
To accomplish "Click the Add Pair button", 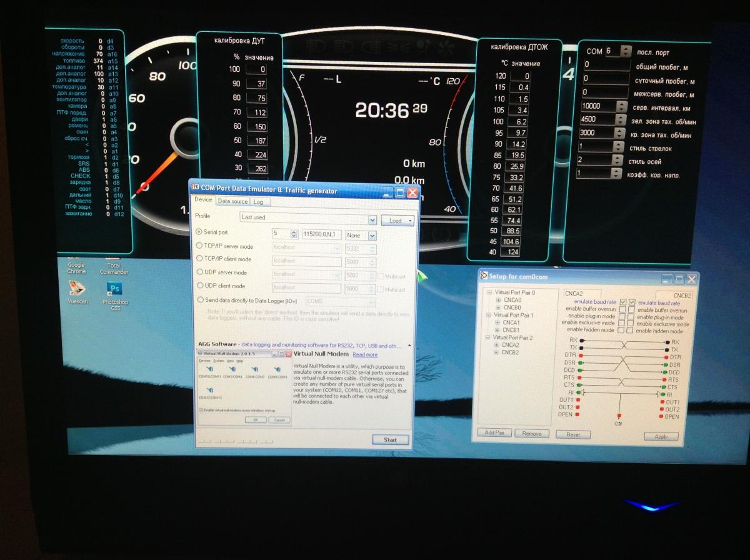I will pyautogui.click(x=494, y=433).
